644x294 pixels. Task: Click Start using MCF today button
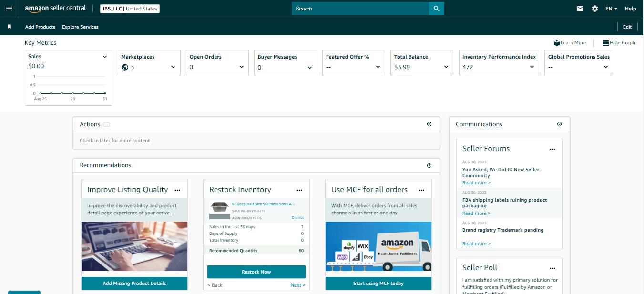pyautogui.click(x=378, y=284)
